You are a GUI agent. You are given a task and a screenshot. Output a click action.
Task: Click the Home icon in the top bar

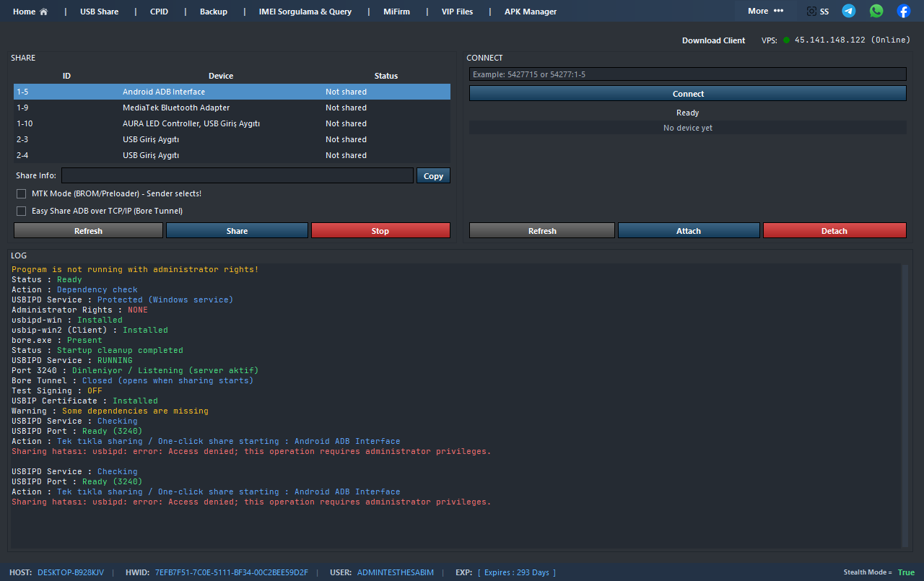pyautogui.click(x=43, y=12)
